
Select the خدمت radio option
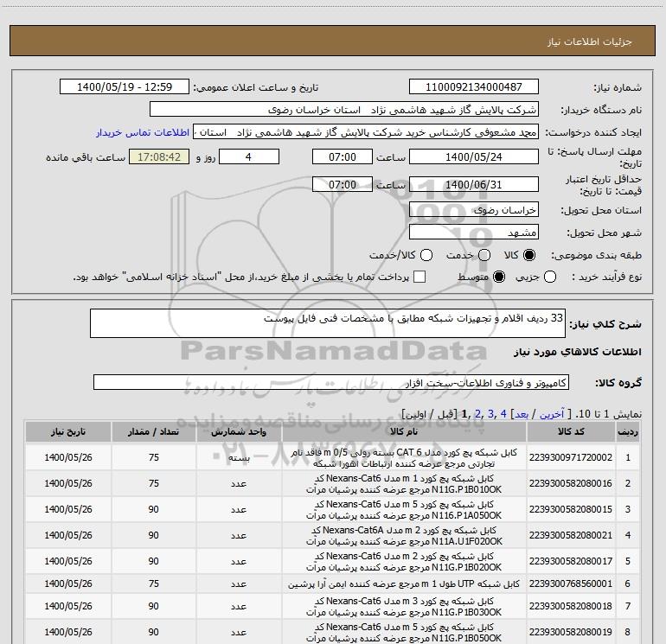point(484,256)
